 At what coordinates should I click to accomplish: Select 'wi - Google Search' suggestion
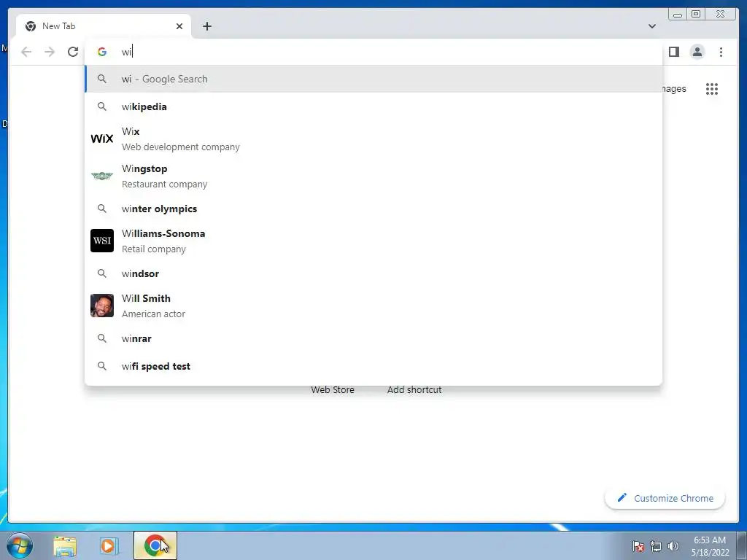(373, 79)
